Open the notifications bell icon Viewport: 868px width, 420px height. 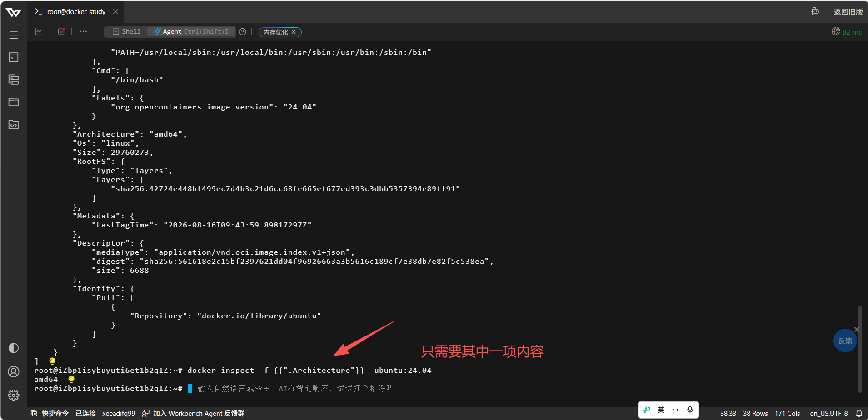[x=859, y=413]
